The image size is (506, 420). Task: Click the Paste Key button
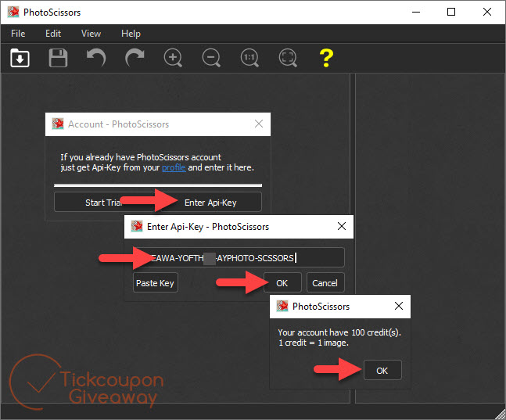click(x=155, y=283)
